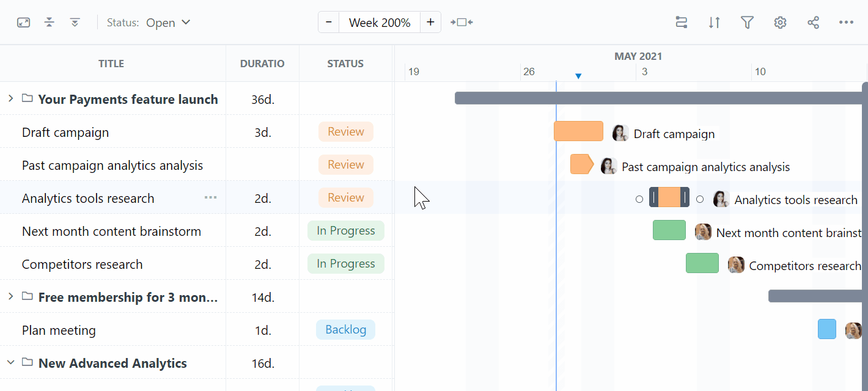This screenshot has height=391, width=868.
Task: Expand all rows icon in toolbar
Action: 75,23
